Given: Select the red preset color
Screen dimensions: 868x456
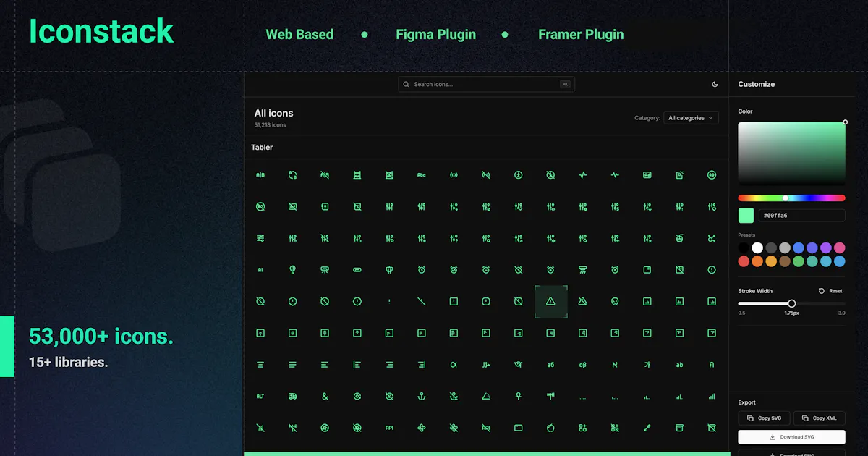Looking at the screenshot, I should click(x=744, y=261).
